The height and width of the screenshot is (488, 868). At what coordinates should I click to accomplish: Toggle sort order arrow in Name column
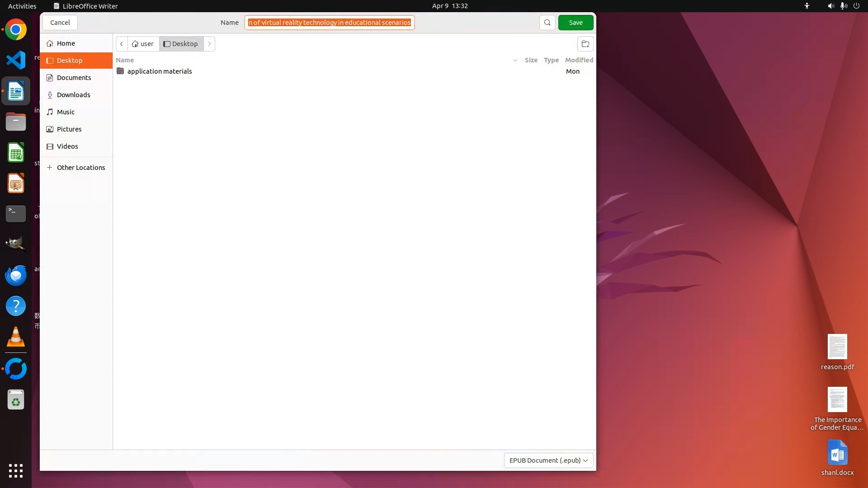pos(515,60)
